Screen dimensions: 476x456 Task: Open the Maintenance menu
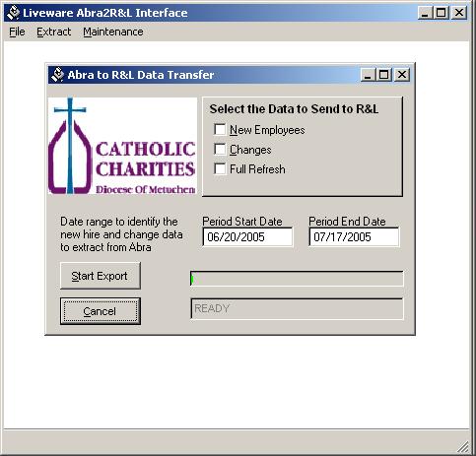113,32
